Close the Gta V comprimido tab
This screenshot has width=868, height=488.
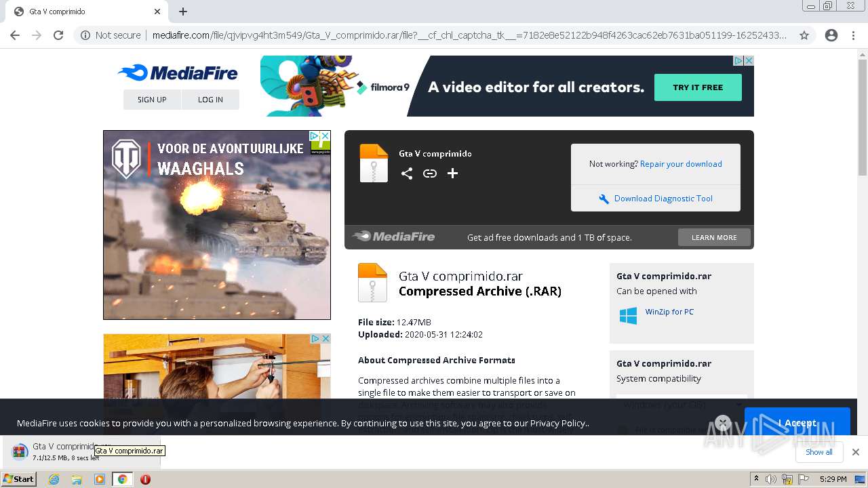[x=157, y=12]
